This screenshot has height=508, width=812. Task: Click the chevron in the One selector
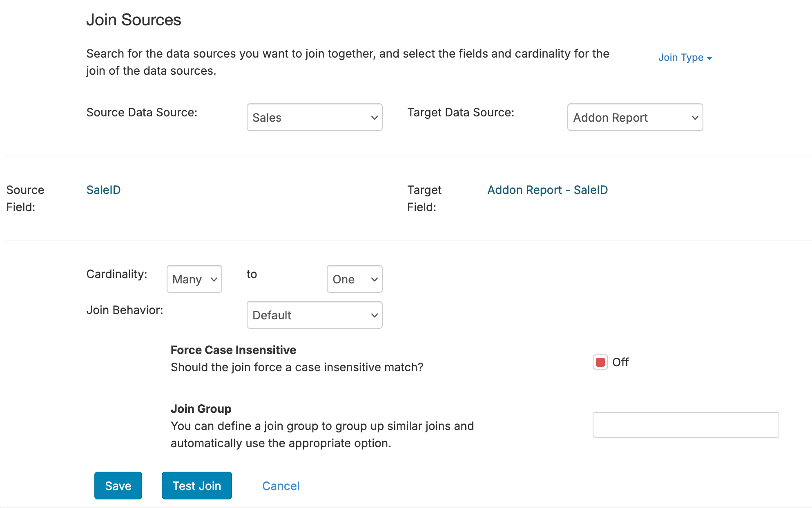tap(374, 279)
